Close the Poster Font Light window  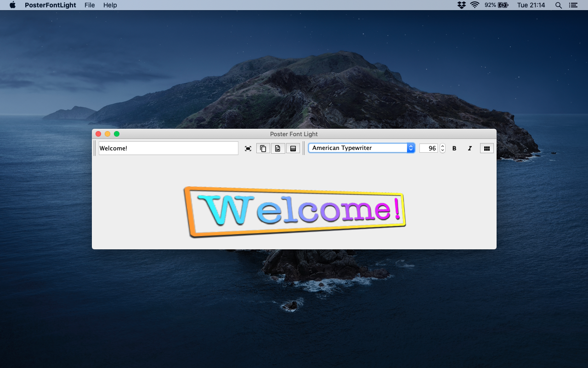(98, 134)
